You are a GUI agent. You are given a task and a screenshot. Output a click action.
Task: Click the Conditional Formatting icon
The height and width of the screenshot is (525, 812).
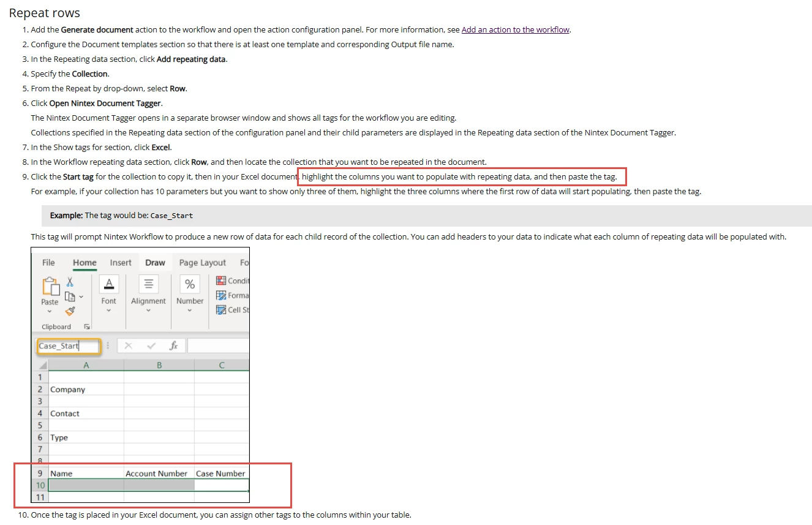[221, 281]
